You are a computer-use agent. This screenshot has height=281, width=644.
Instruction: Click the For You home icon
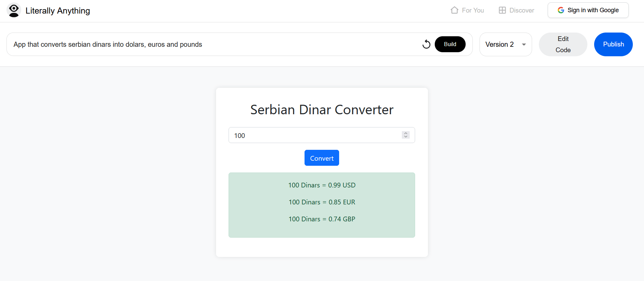click(454, 10)
